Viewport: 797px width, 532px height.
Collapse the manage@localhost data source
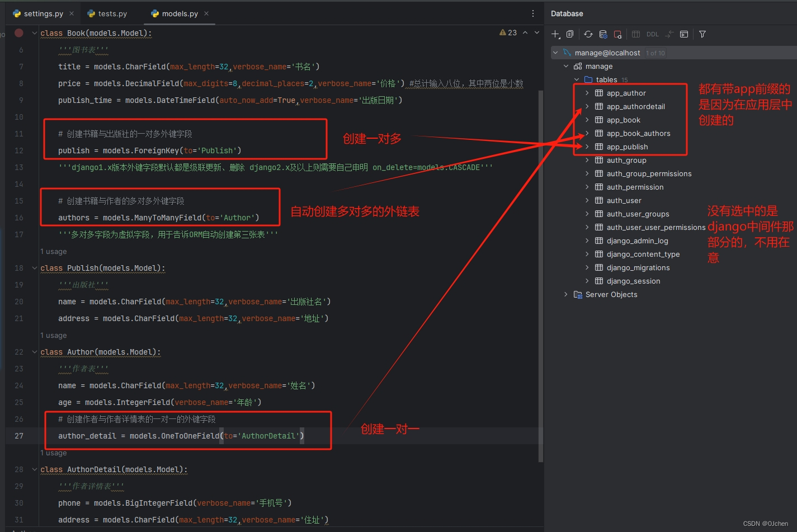[x=555, y=53]
